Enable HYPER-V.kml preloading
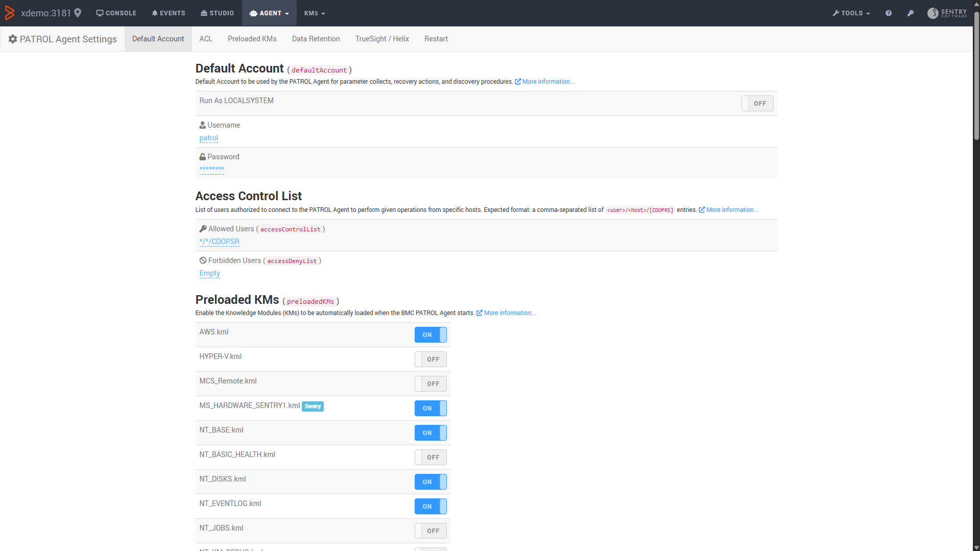 (431, 360)
